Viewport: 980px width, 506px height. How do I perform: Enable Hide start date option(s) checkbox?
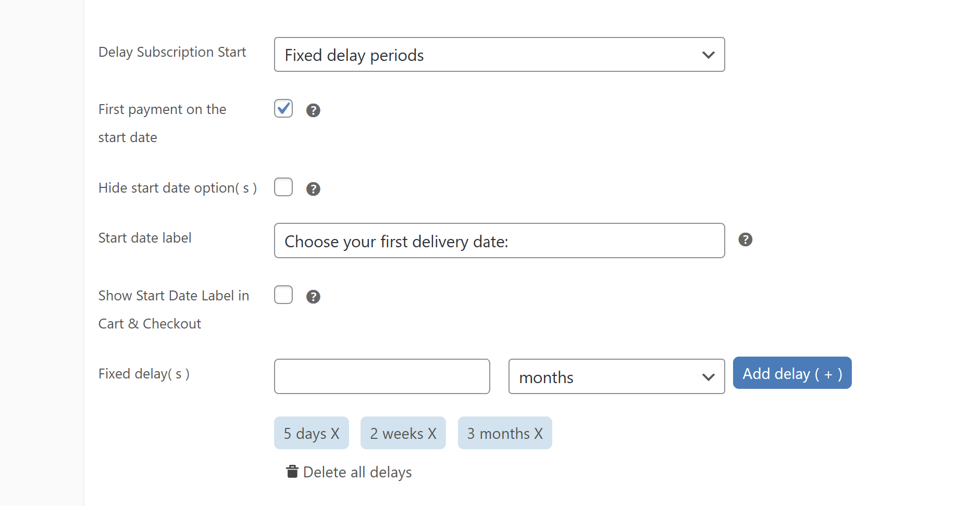click(x=283, y=187)
